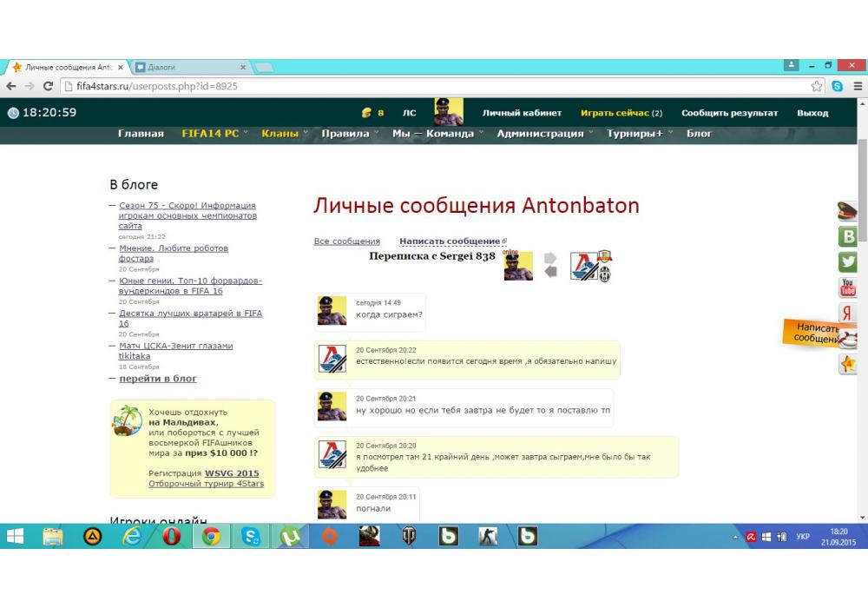Click the Skype extension icon in Chrome toolbar
Viewport: 868px width, 608px height.
[837, 86]
